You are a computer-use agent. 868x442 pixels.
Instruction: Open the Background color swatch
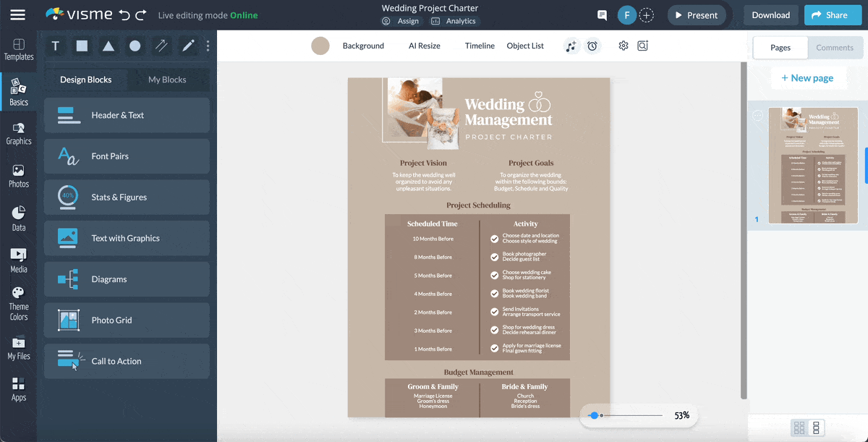pyautogui.click(x=320, y=45)
